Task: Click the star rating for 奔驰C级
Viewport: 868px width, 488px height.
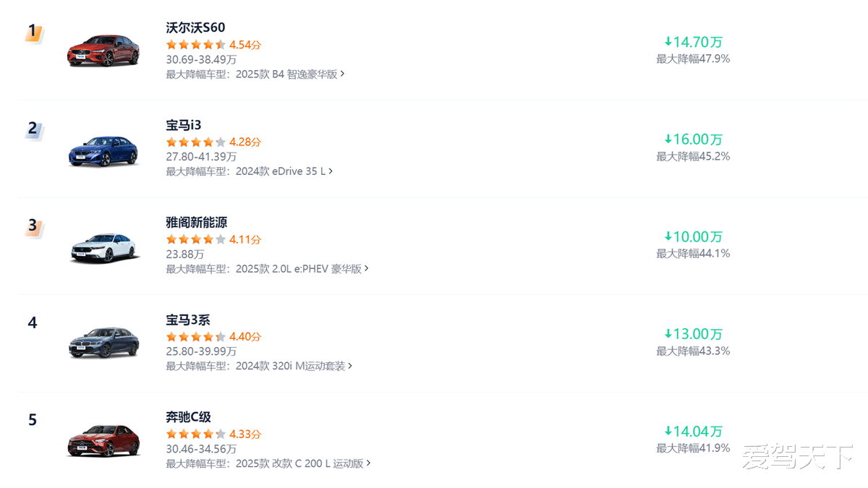Action: (196, 435)
